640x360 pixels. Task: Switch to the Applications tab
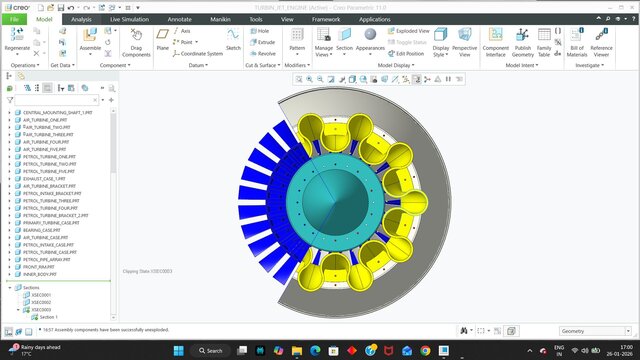click(x=375, y=19)
